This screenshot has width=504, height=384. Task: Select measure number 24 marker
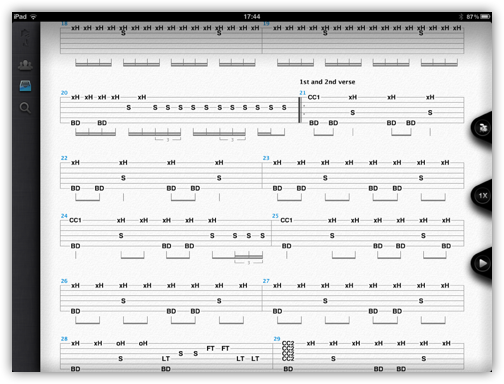(64, 216)
